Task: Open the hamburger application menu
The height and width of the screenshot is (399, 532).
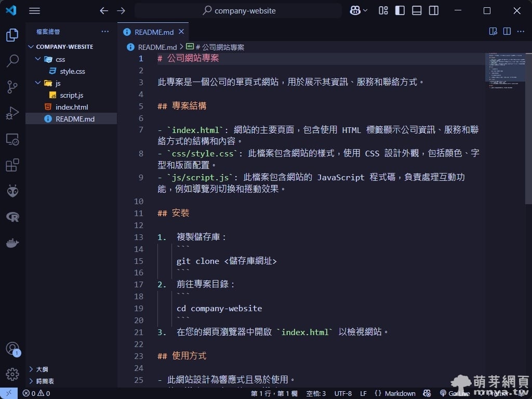Action: pos(34,10)
